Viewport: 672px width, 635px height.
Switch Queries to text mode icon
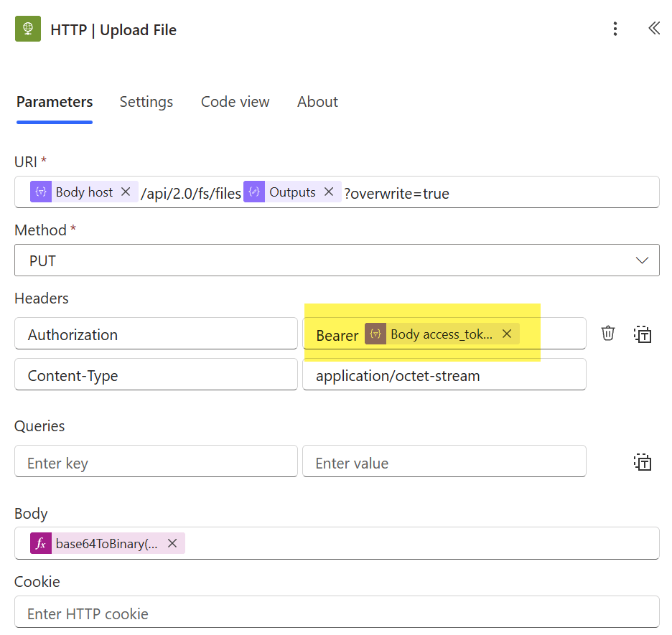[643, 461]
